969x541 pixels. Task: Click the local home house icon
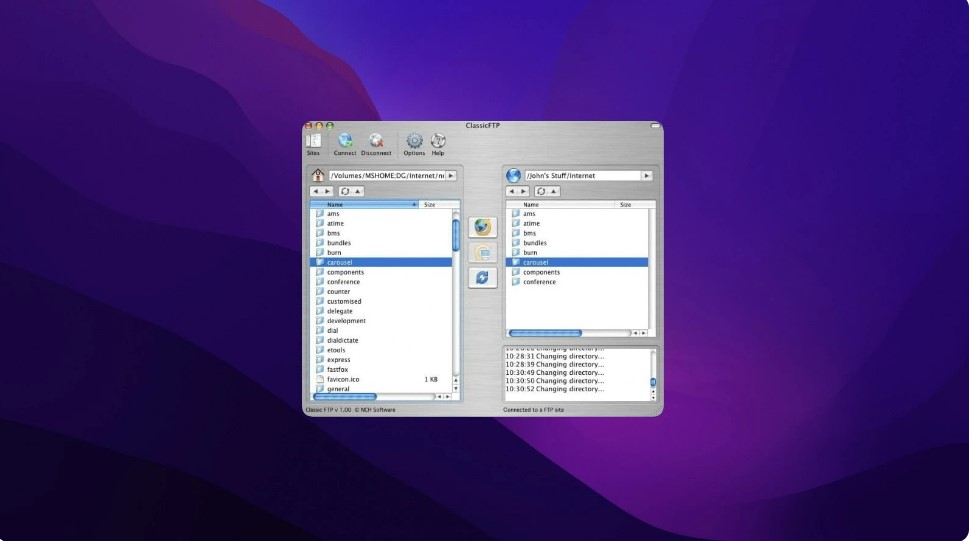pyautogui.click(x=318, y=176)
